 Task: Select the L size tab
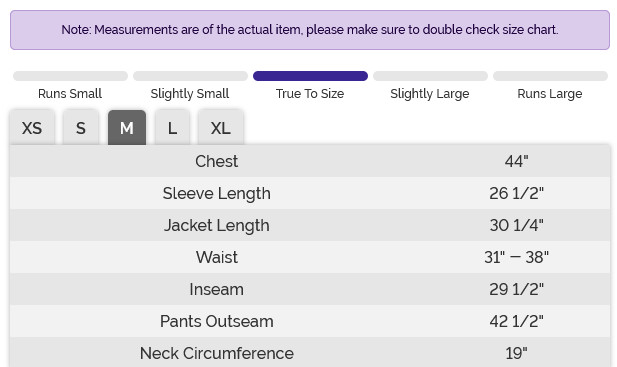172,128
